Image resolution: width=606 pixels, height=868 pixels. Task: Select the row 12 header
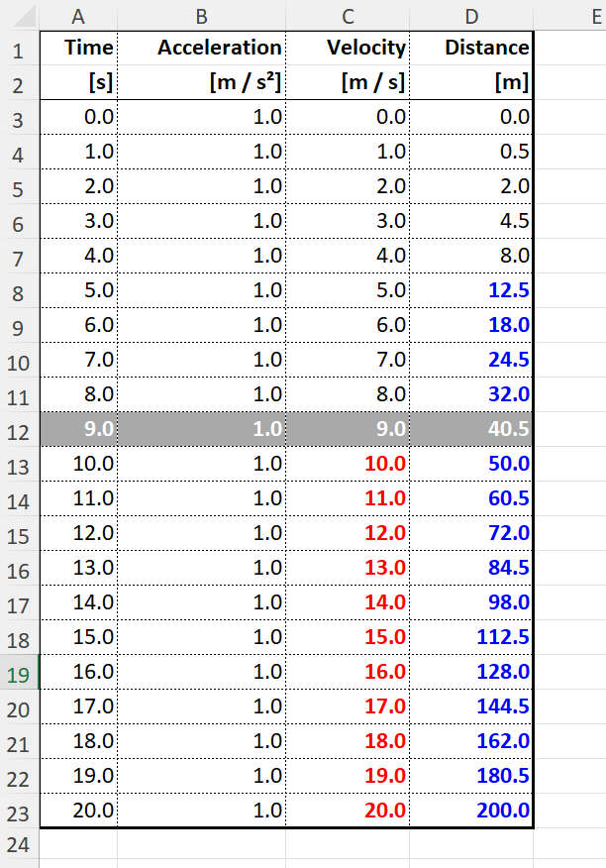[x=20, y=430]
